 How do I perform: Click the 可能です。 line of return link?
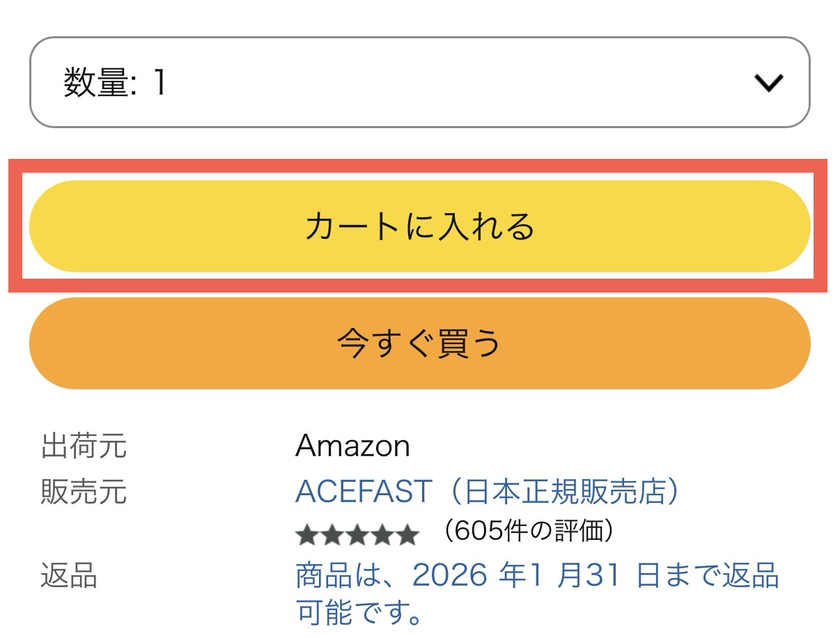point(359,612)
